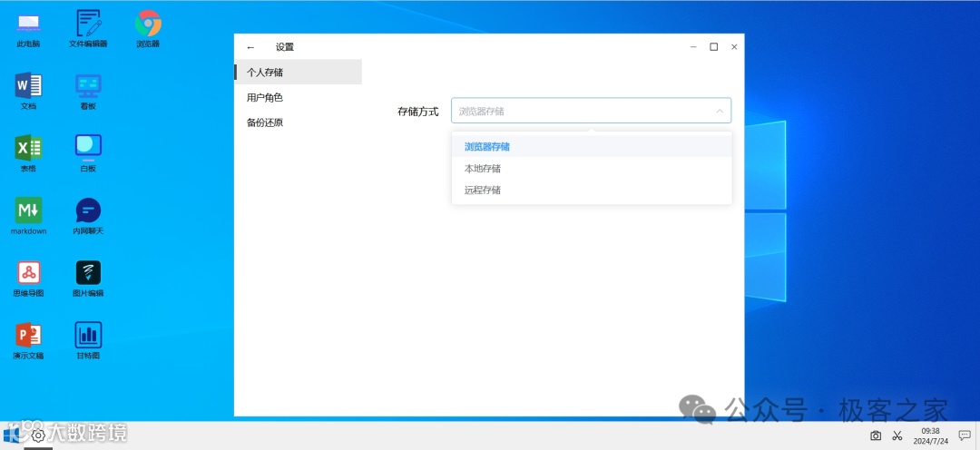
Task: Open the 看板 desktop icon
Action: [88, 92]
